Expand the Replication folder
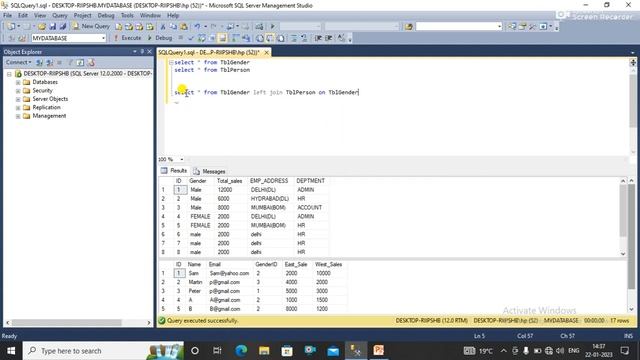 click(18, 108)
